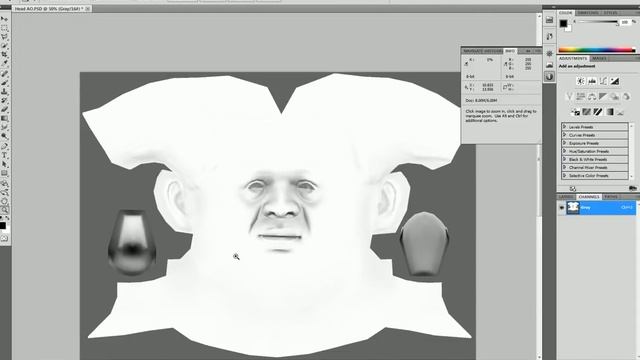Add a Curves adjustment

pyautogui.click(x=603, y=81)
